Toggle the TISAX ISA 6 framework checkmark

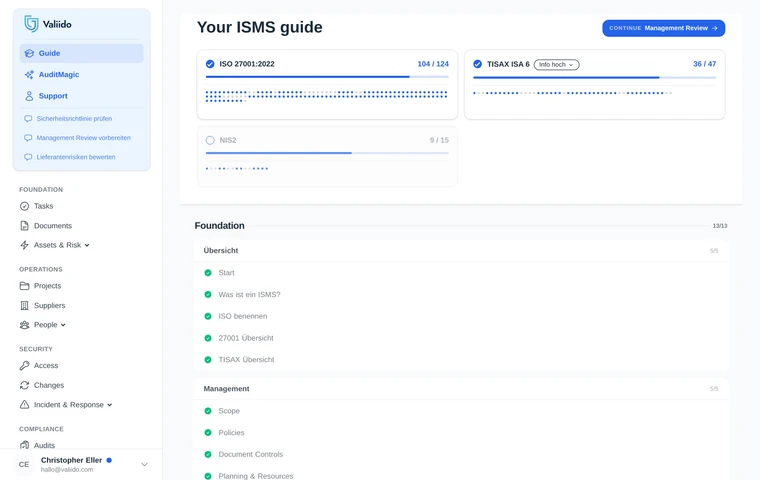[x=478, y=64]
